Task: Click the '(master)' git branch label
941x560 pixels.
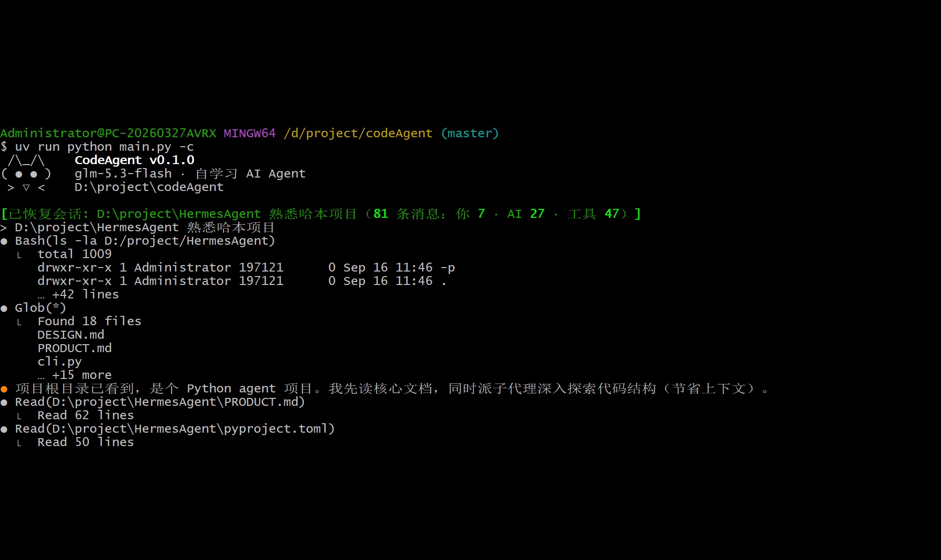Action: coord(470,133)
